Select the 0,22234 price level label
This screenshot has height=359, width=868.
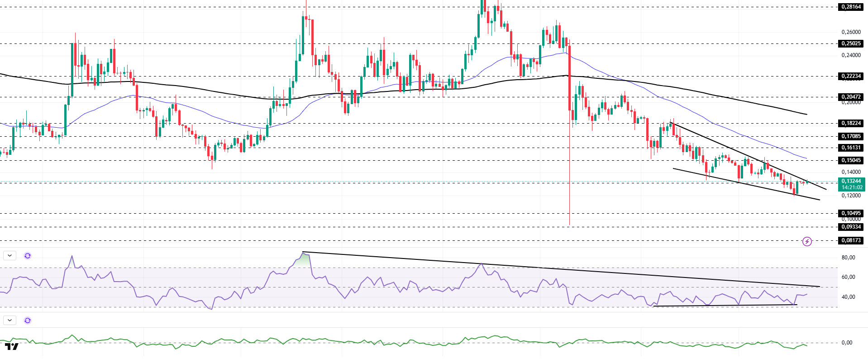point(851,76)
